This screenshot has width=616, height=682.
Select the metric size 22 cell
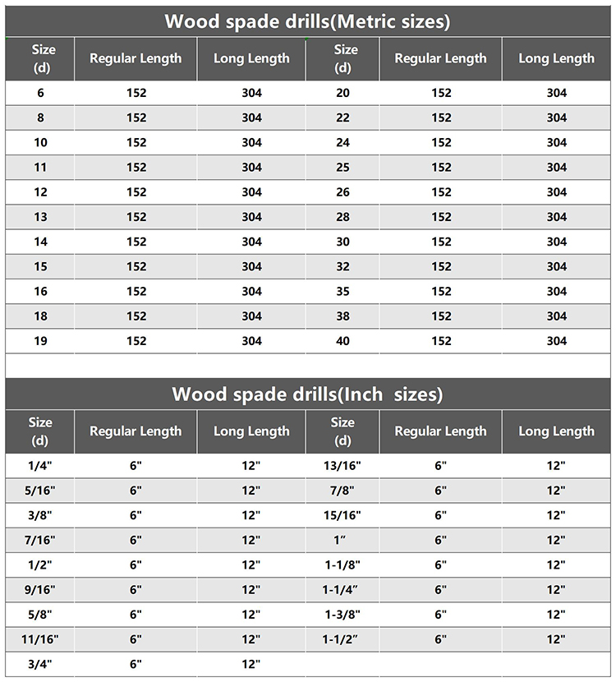(x=342, y=118)
